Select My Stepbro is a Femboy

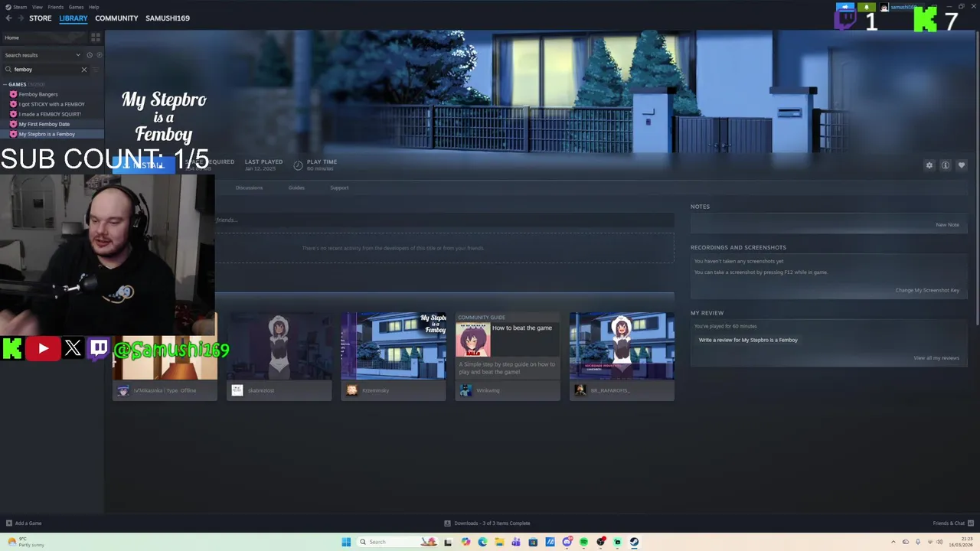pyautogui.click(x=47, y=134)
